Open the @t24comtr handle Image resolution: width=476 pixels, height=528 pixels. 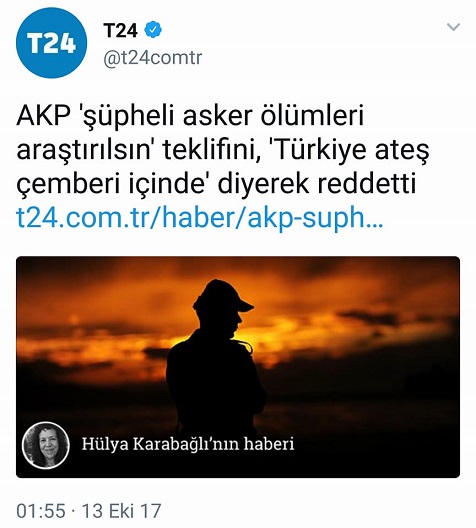pyautogui.click(x=153, y=58)
